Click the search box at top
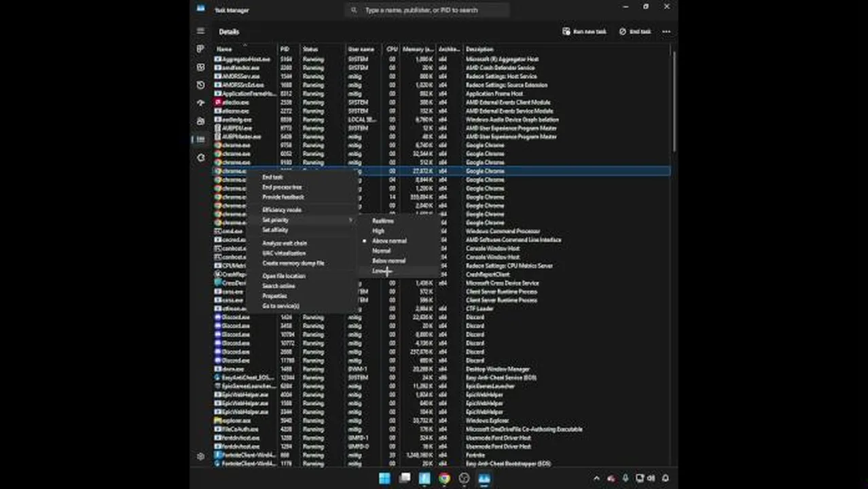 [x=427, y=10]
